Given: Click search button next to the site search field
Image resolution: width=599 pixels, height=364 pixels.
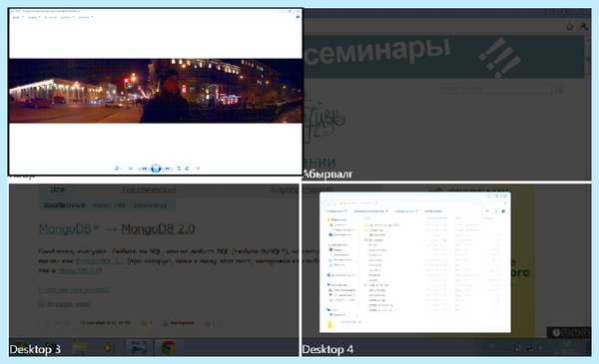Looking at the screenshot, I should 560,89.
